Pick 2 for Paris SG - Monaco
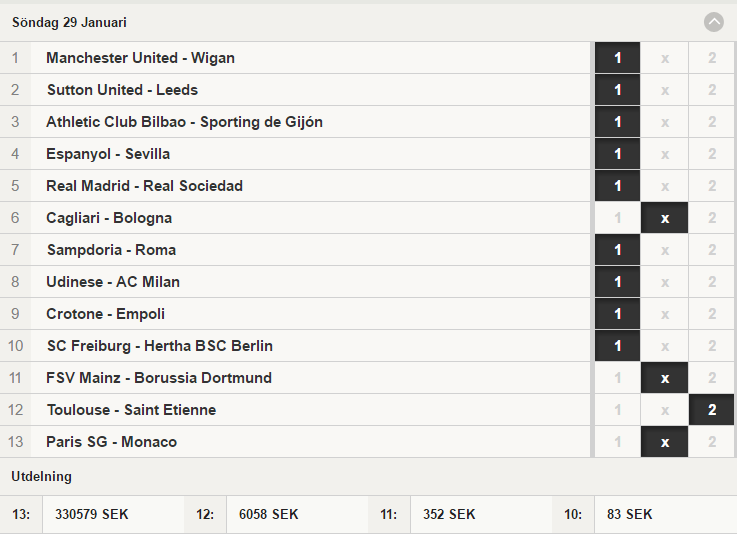 [712, 441]
